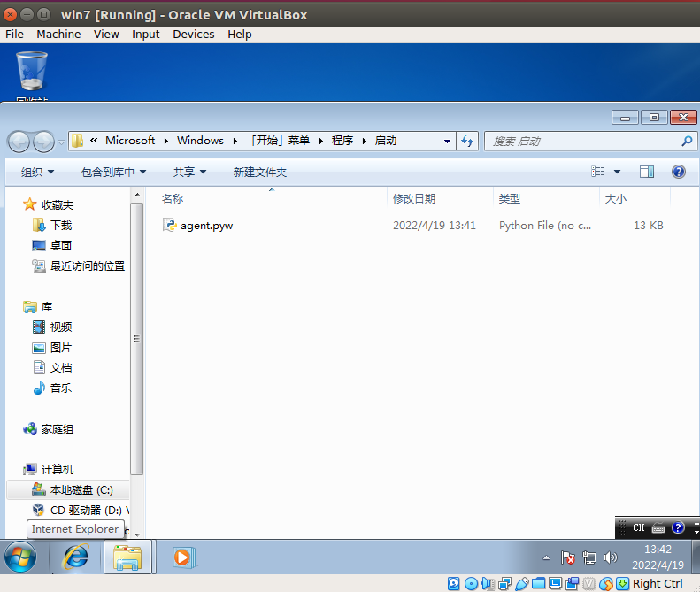Click navigation pane scrollbar up arrow

click(137, 195)
